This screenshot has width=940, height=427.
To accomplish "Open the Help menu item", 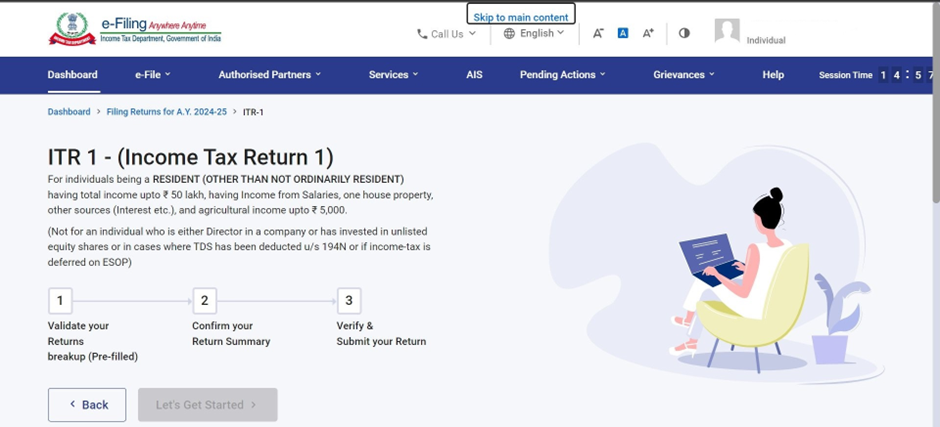I will coord(773,75).
